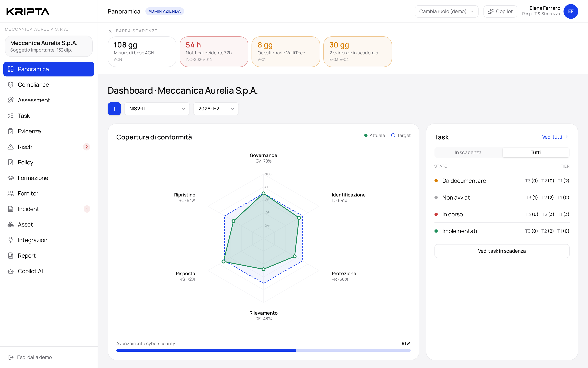The height and width of the screenshot is (368, 588).
Task: Click the Asset boxes icon
Action: (10, 225)
